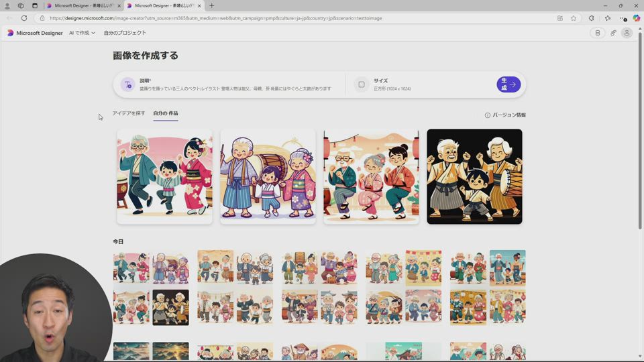Click the page vertical scrollbar
644x362 pixels.
tap(640, 134)
